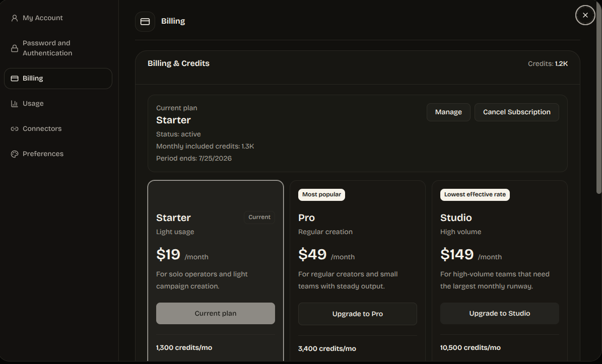Click the My Account user icon
The width and height of the screenshot is (602, 364).
(x=15, y=18)
